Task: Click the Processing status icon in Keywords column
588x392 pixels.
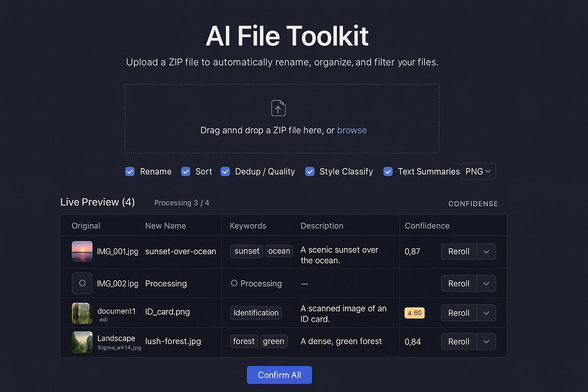Action: click(234, 283)
